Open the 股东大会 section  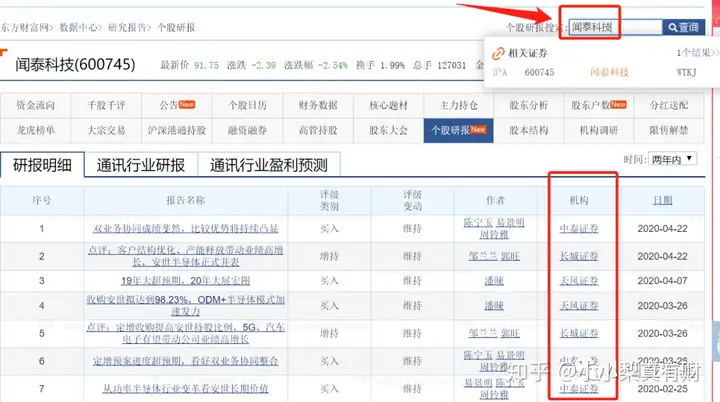(x=388, y=130)
